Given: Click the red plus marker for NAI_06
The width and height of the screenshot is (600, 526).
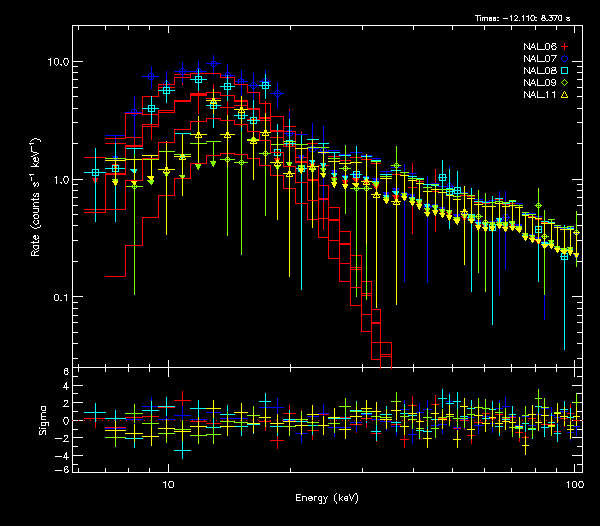Looking at the screenshot, I should tap(565, 47).
